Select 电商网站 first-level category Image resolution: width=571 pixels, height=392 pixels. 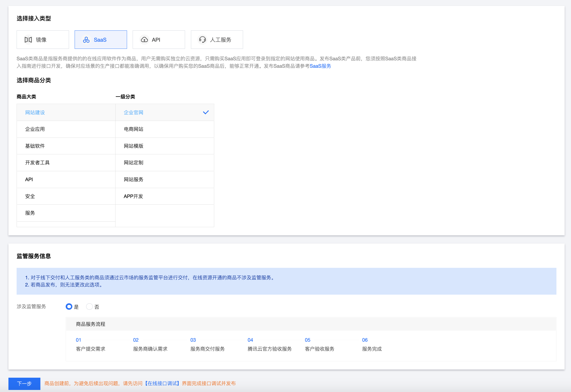click(165, 129)
